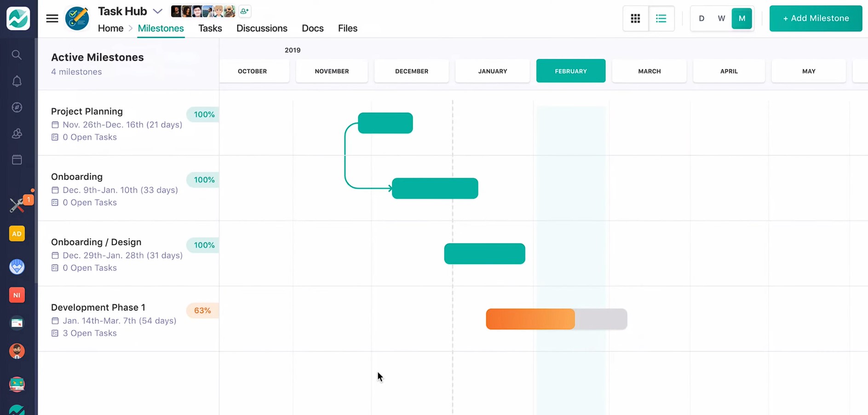The height and width of the screenshot is (415, 868).
Task: Select Month timeline scale
Action: [742, 18]
